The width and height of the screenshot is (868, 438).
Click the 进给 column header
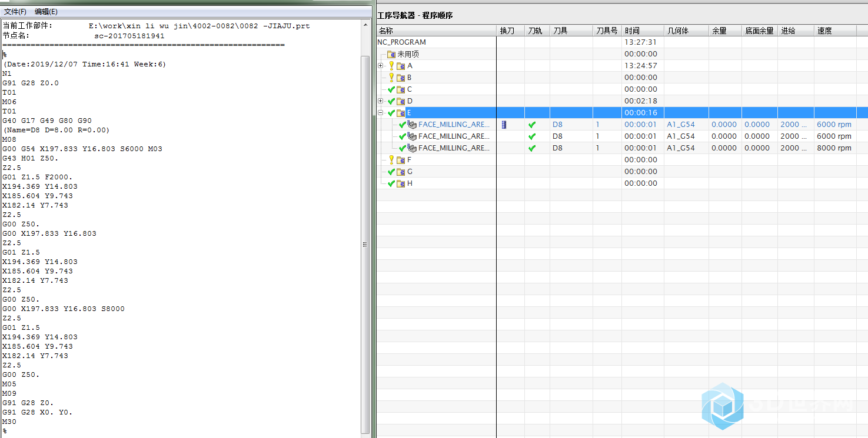point(796,31)
